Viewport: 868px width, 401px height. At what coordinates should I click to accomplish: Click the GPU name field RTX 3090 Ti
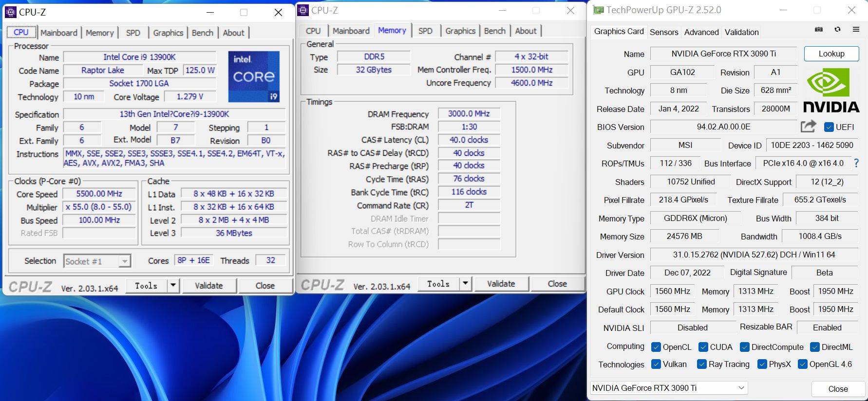point(723,54)
